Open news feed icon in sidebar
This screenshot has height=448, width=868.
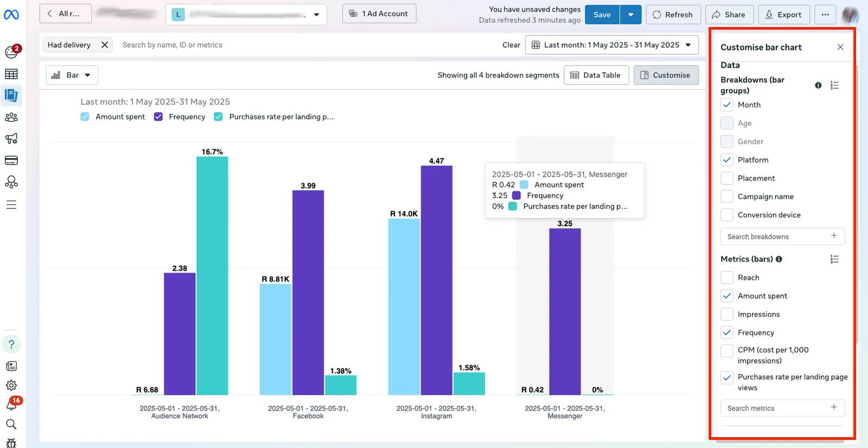point(11,366)
